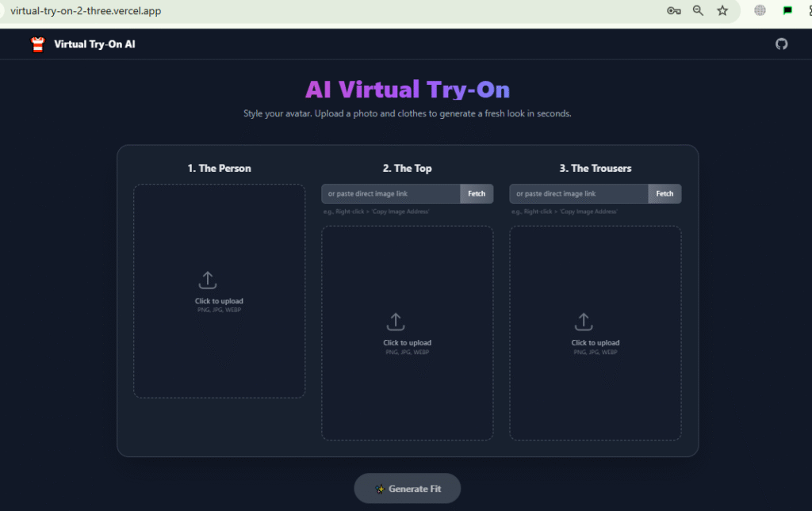Image resolution: width=812 pixels, height=511 pixels.
Task: Click the Generate Fit button
Action: pyautogui.click(x=407, y=489)
